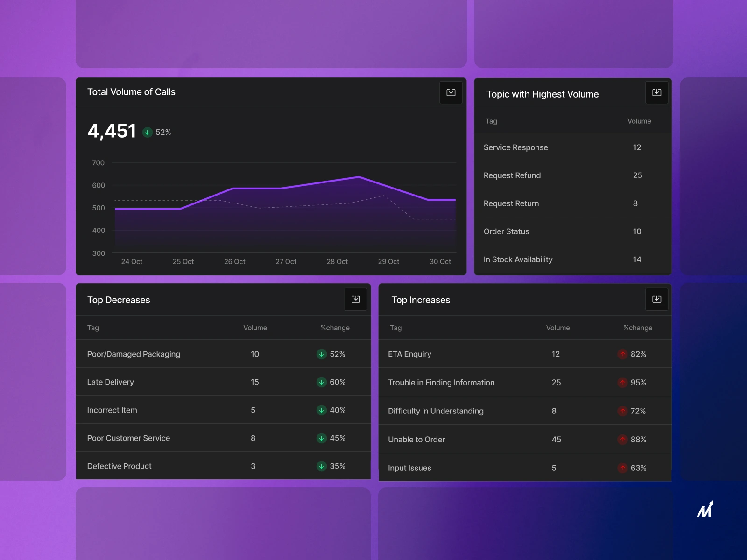Download the Top Increases report
Image resolution: width=747 pixels, height=560 pixels.
pos(656,299)
